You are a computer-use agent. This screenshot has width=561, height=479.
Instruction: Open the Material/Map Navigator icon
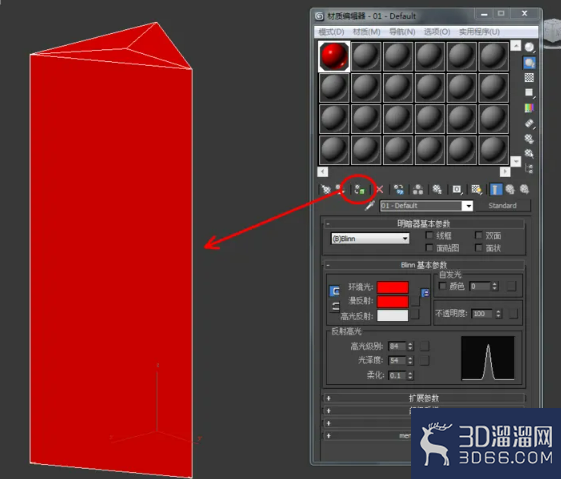pos(529,168)
